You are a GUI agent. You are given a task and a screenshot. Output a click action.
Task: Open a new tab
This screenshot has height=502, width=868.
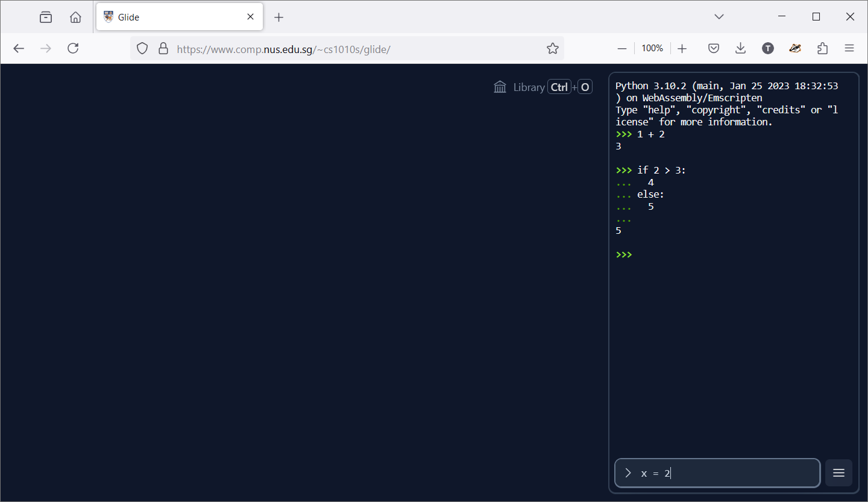278,17
